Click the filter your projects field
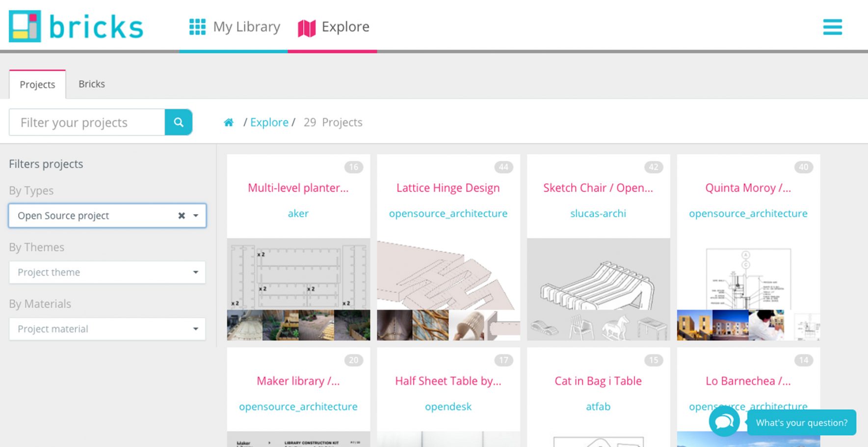 pos(86,122)
